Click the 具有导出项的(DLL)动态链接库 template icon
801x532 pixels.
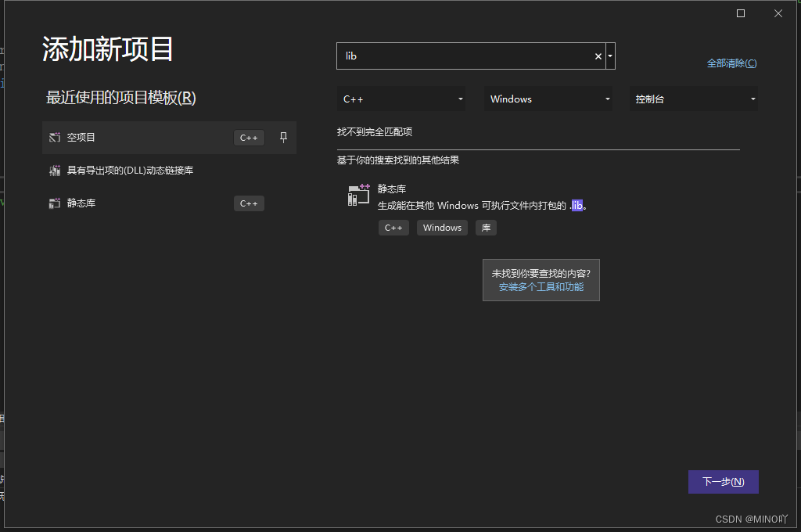[54, 170]
